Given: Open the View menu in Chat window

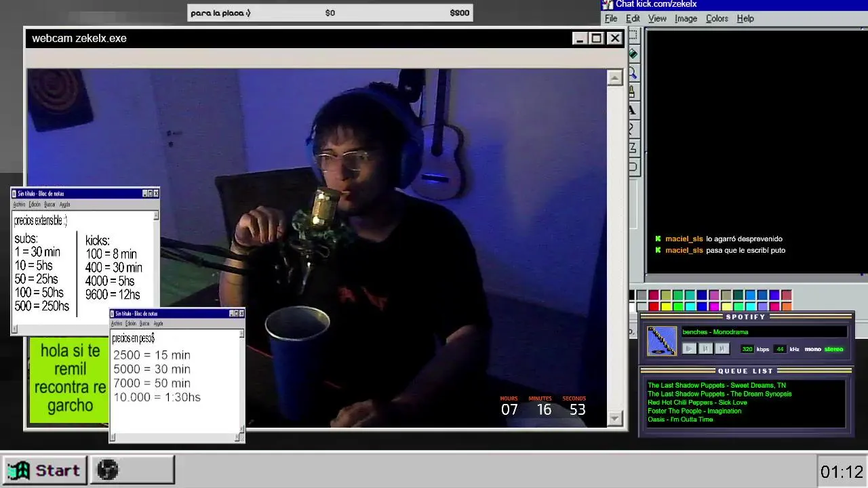Looking at the screenshot, I should click(657, 18).
